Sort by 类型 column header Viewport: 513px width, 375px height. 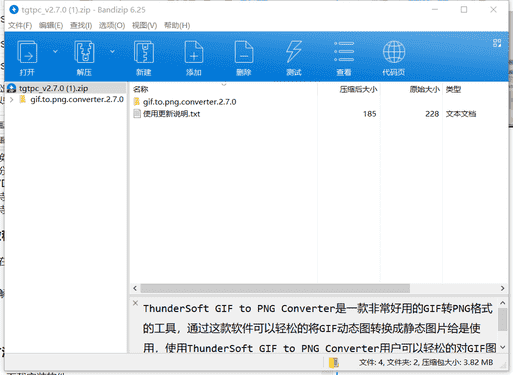[x=453, y=89]
